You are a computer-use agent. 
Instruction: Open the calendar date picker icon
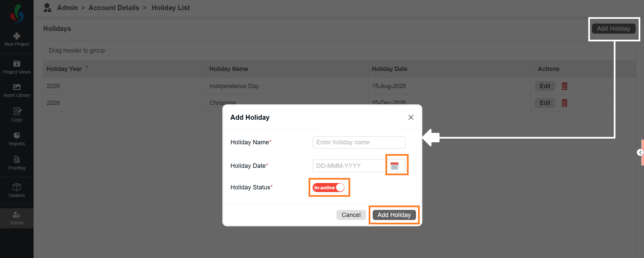pyautogui.click(x=395, y=166)
